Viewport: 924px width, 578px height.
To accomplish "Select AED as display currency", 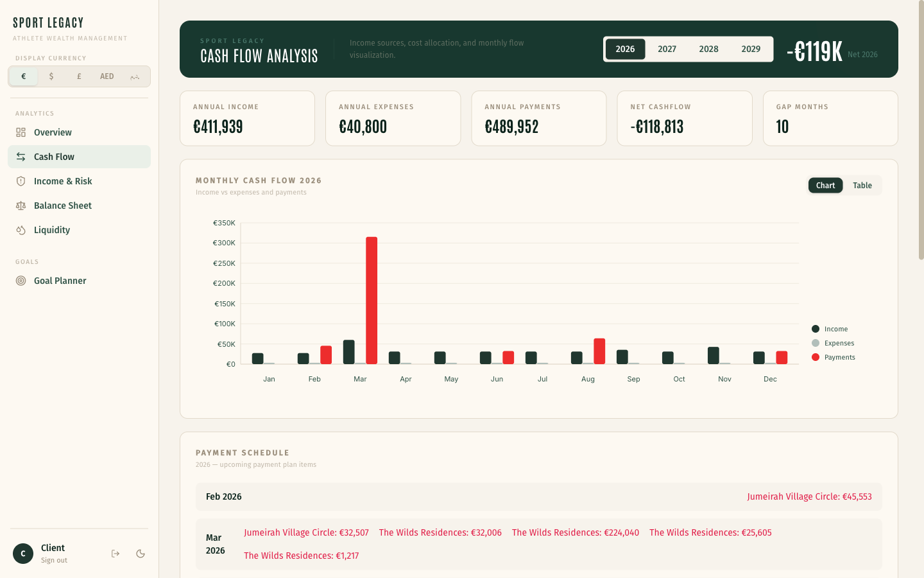I will (x=107, y=76).
